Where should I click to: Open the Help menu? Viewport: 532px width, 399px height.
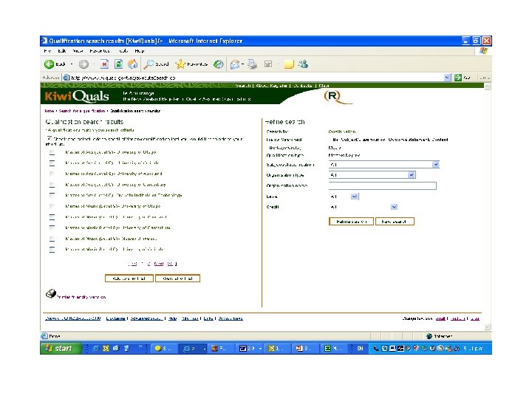point(140,51)
